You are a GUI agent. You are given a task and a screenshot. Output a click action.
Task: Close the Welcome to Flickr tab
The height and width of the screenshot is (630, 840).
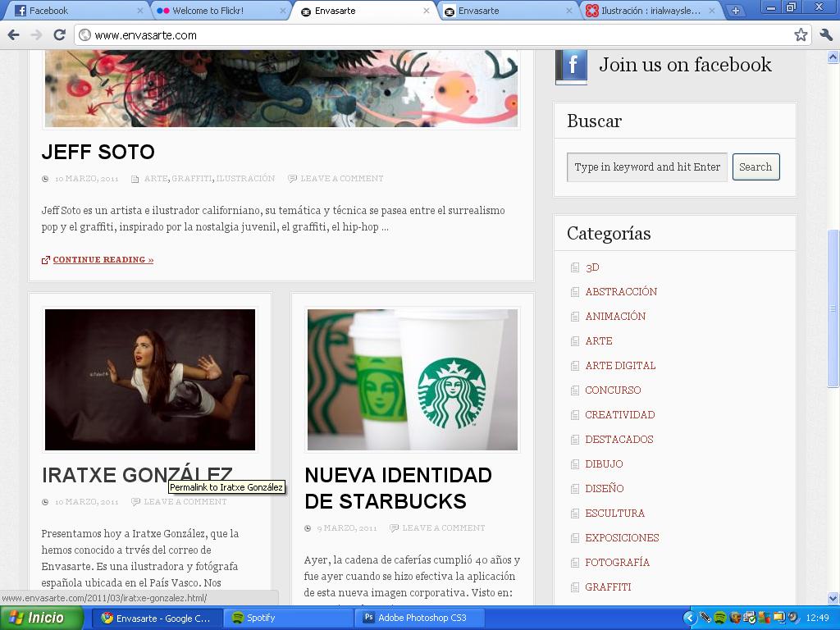tap(283, 11)
